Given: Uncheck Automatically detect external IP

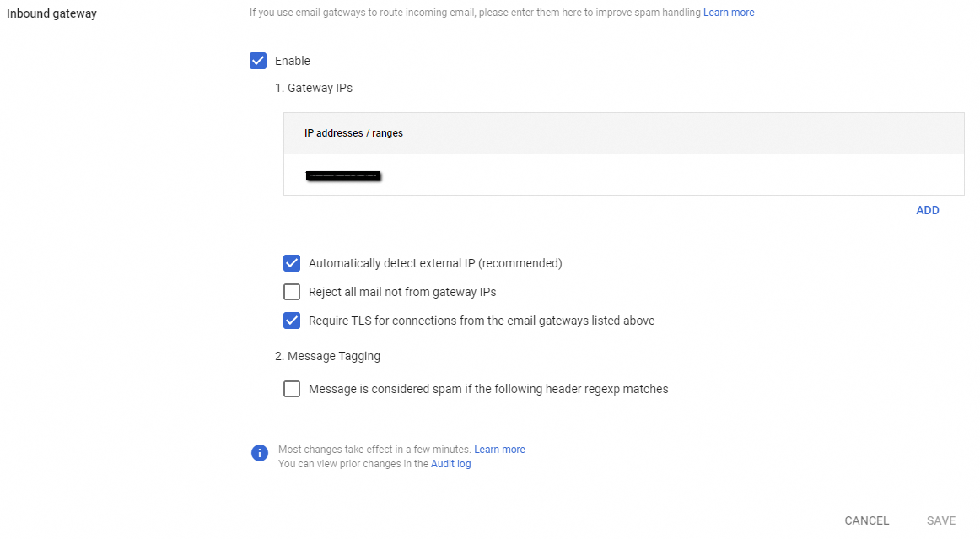Looking at the screenshot, I should click(292, 263).
